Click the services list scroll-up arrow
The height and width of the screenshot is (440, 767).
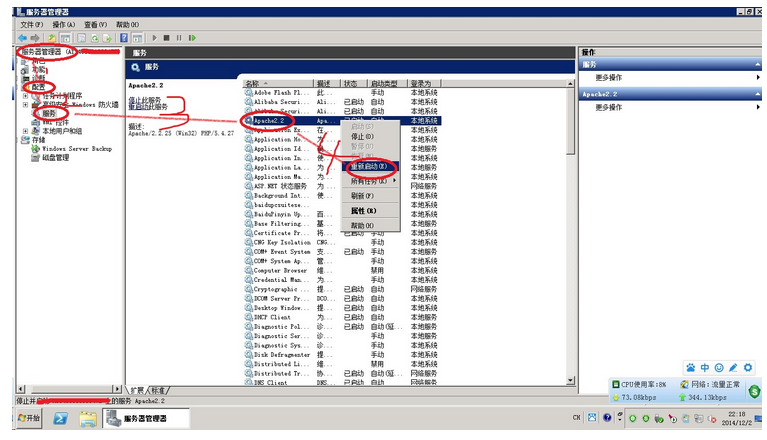coord(570,84)
